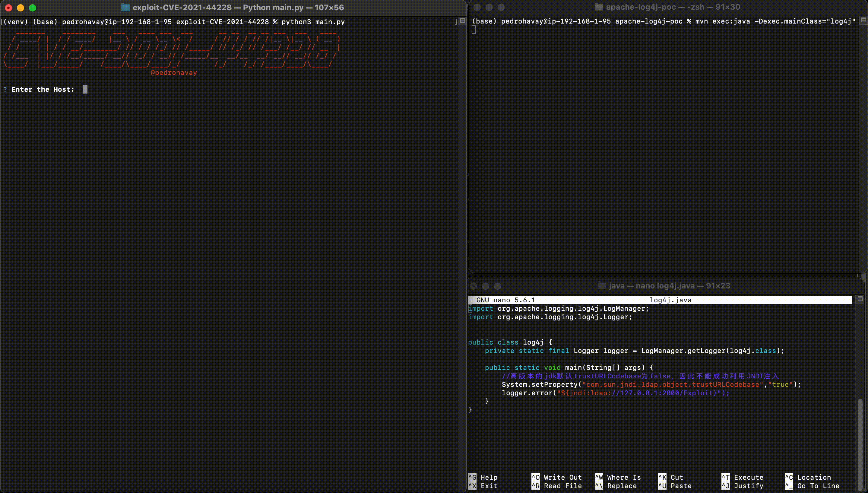This screenshot has width=868, height=493.
Task: Click the LogManager import line in nano
Action: pos(559,308)
